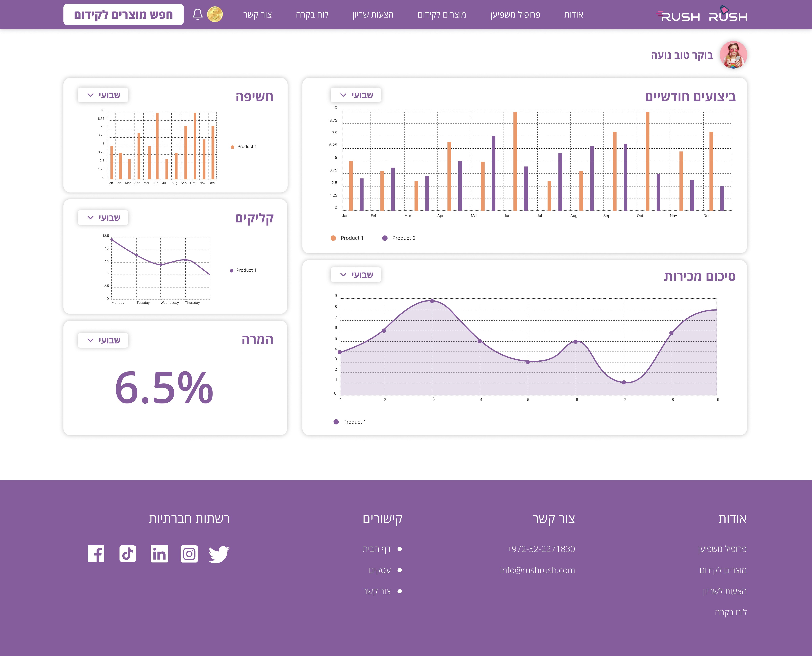Click the רשתות חברתיות footer heading
The width and height of the screenshot is (812, 656).
click(189, 519)
